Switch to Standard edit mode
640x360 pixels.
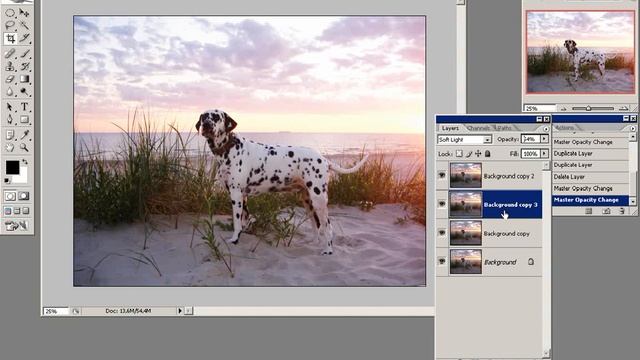click(x=10, y=196)
